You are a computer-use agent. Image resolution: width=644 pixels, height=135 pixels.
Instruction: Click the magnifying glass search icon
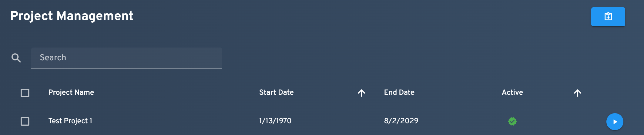click(x=16, y=58)
